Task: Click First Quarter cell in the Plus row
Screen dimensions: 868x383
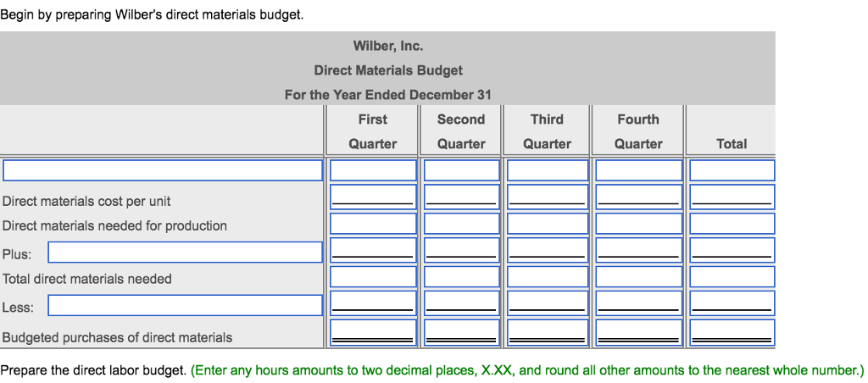Action: pyautogui.click(x=373, y=250)
